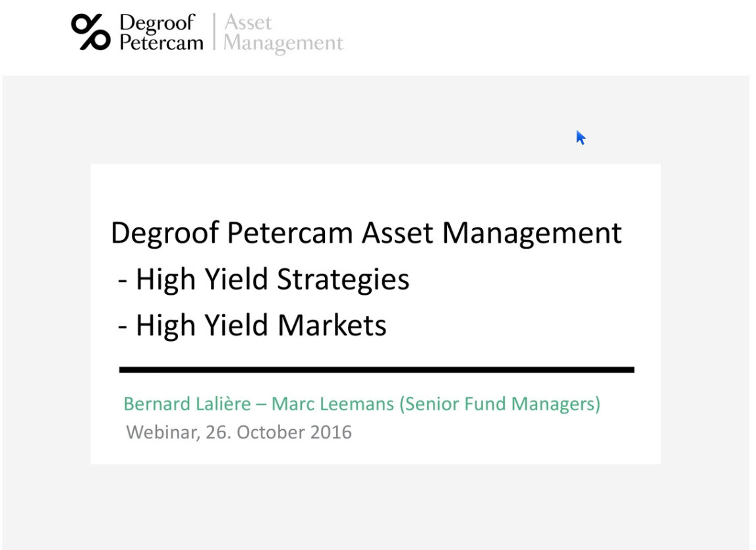
Task: Click the word "Strategies" on the slide
Action: [x=343, y=279]
